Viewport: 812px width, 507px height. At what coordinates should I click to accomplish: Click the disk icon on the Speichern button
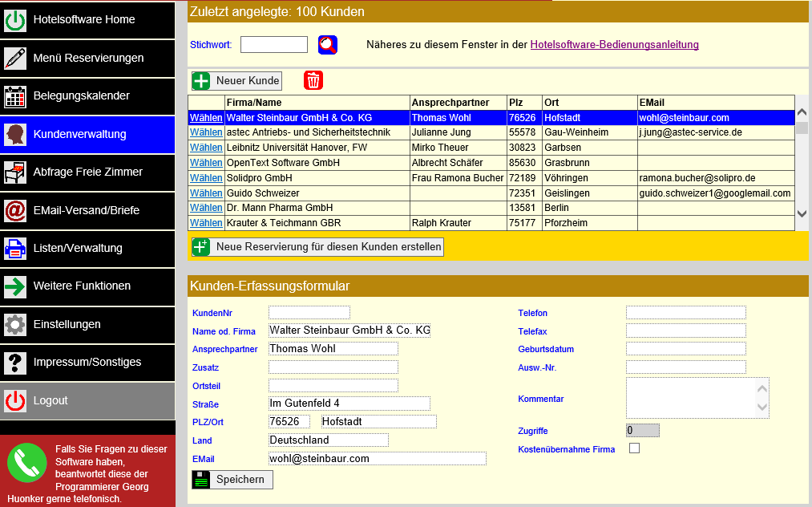[202, 480]
